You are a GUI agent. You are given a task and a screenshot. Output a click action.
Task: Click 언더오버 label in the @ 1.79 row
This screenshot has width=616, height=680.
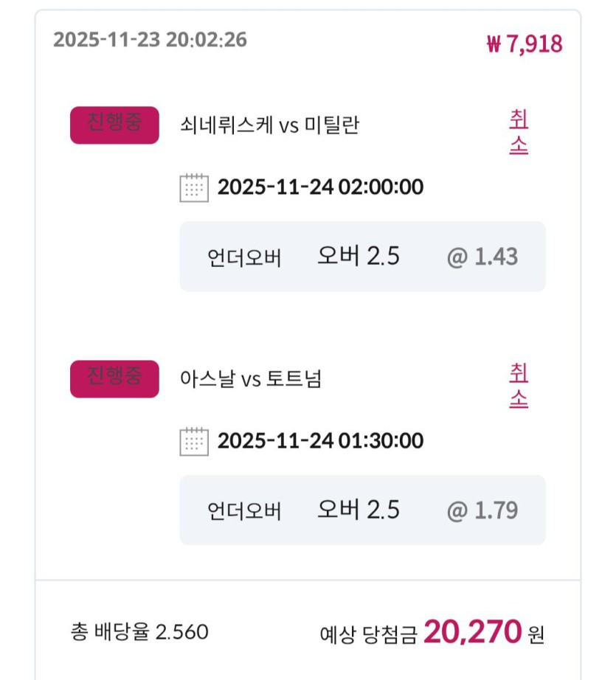pos(245,511)
